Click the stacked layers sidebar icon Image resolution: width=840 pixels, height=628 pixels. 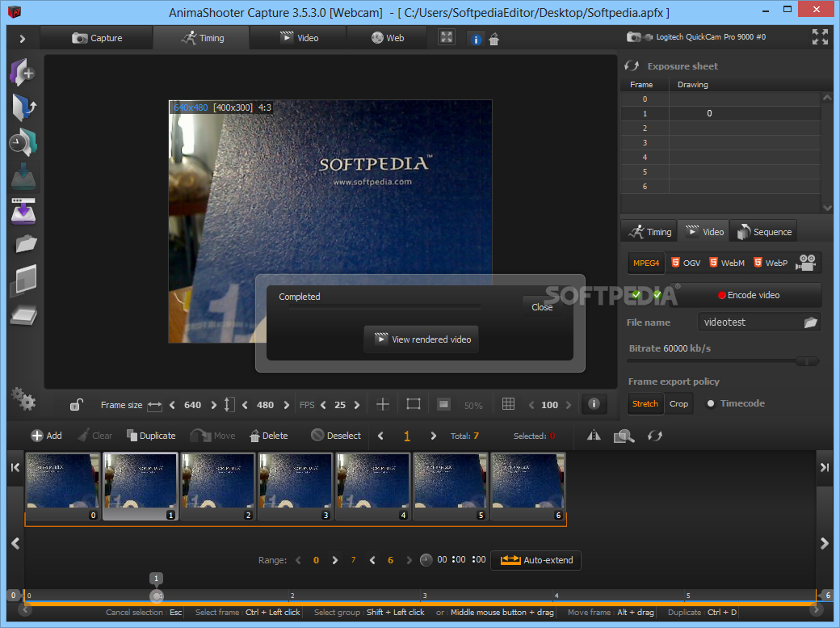24,280
